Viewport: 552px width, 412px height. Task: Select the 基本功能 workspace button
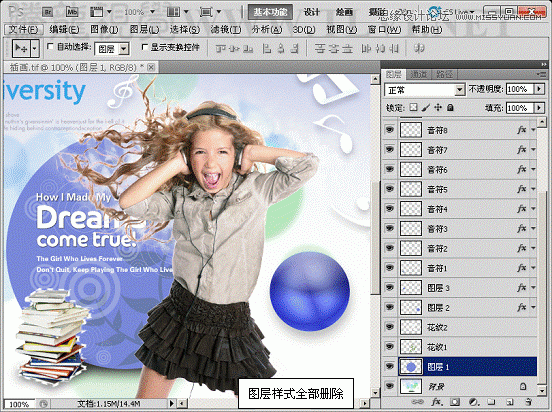point(270,12)
